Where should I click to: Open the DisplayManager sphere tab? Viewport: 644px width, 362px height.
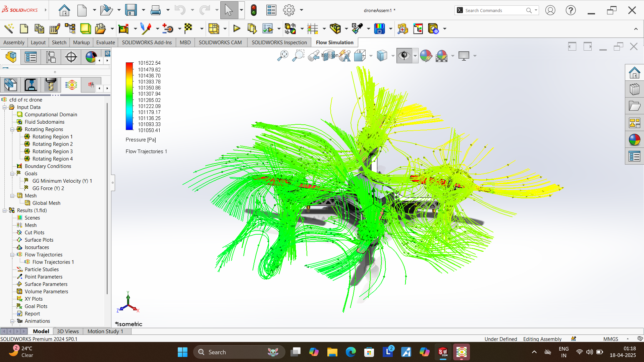[x=91, y=57]
